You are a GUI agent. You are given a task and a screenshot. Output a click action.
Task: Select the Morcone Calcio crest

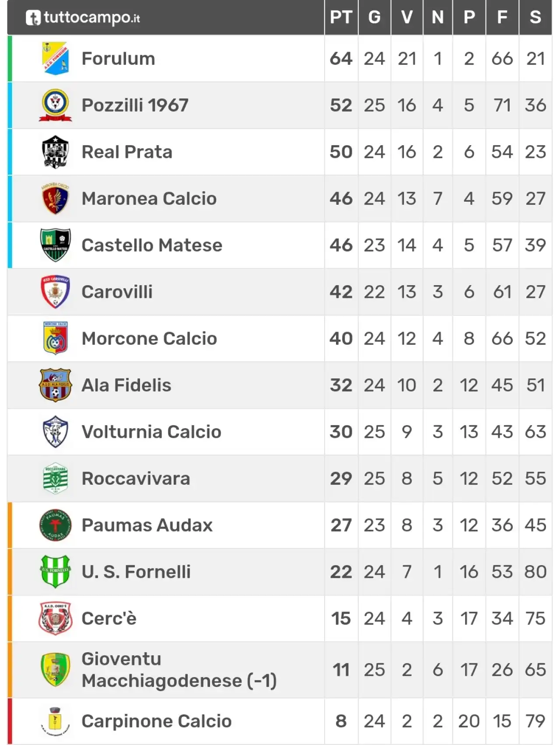[55, 339]
